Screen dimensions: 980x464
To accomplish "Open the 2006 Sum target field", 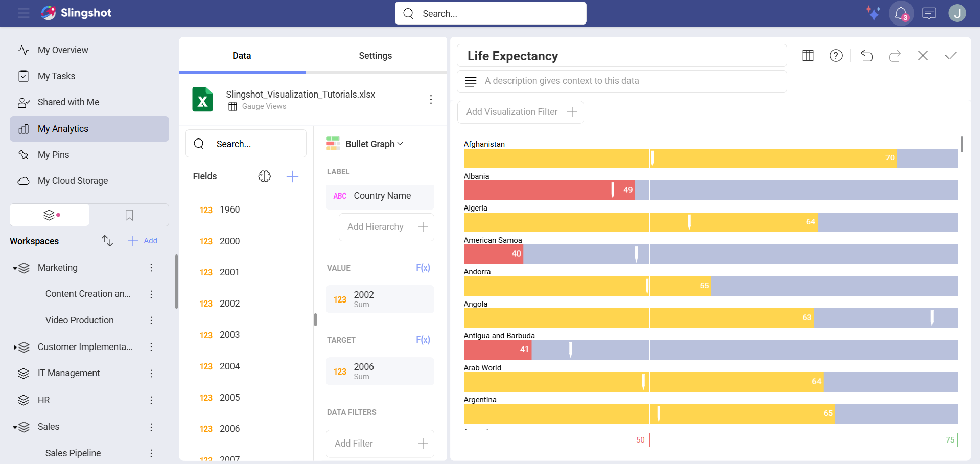I will pyautogui.click(x=380, y=371).
